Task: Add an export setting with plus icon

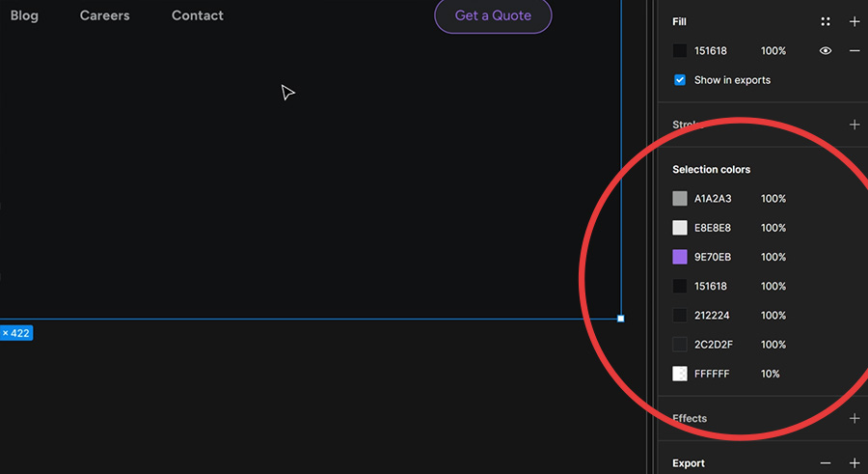Action: point(854,463)
